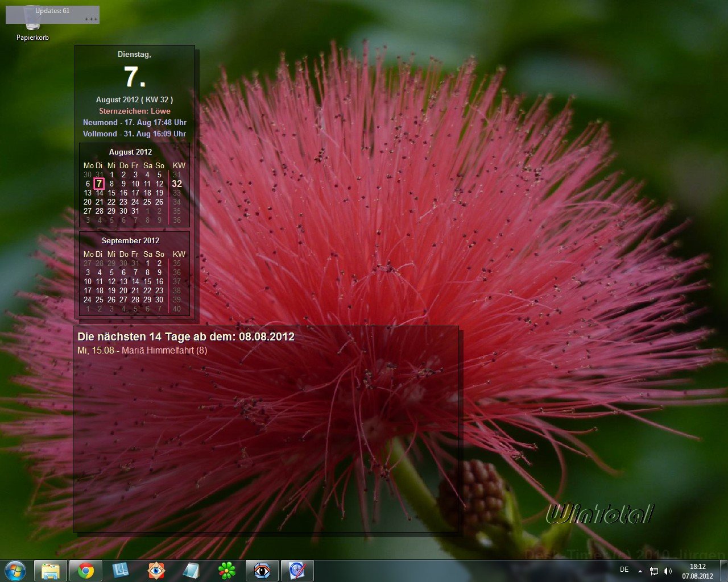Select day 17 in the August calendar

[x=135, y=193]
